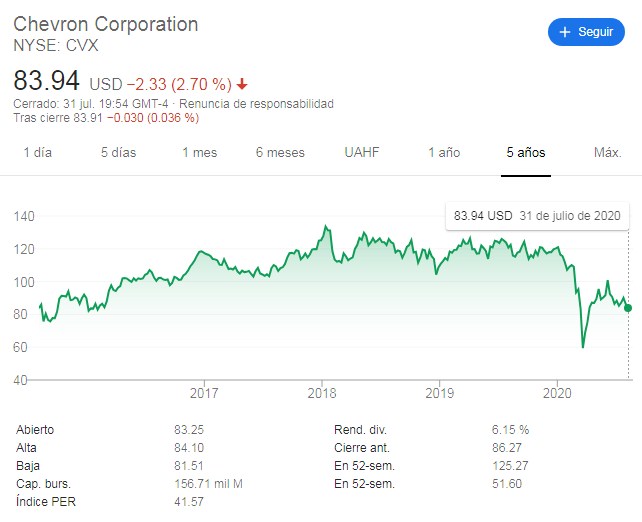Image resolution: width=642 pixels, height=522 pixels.
Task: Click the Rend. div. value 6.15 %
Action: 509,429
